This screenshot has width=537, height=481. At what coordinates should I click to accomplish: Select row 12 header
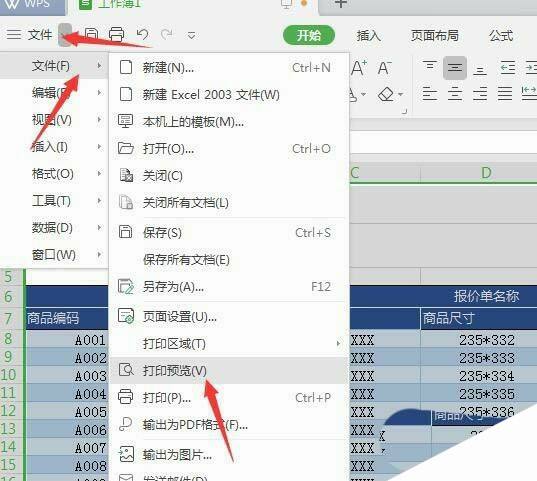12,410
